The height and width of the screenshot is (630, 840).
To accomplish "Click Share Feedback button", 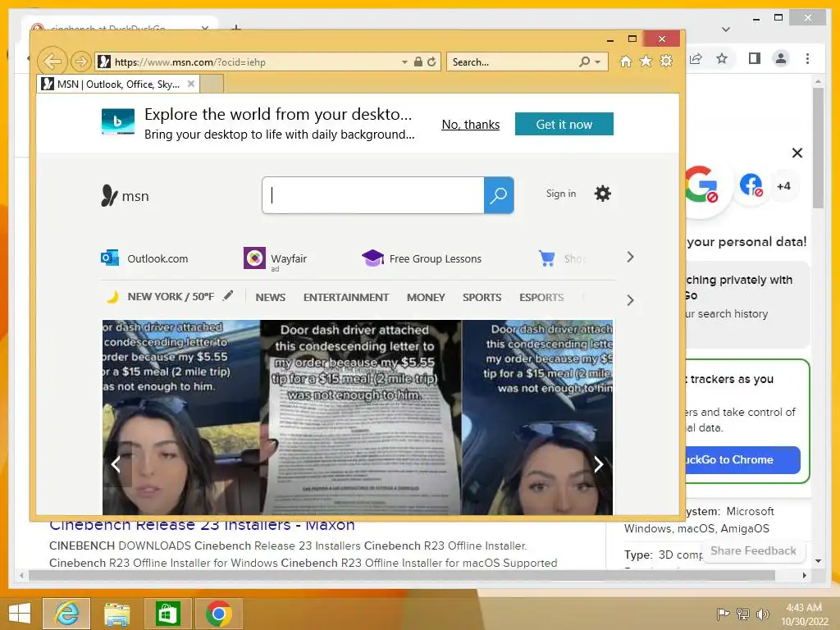I will coord(753,550).
